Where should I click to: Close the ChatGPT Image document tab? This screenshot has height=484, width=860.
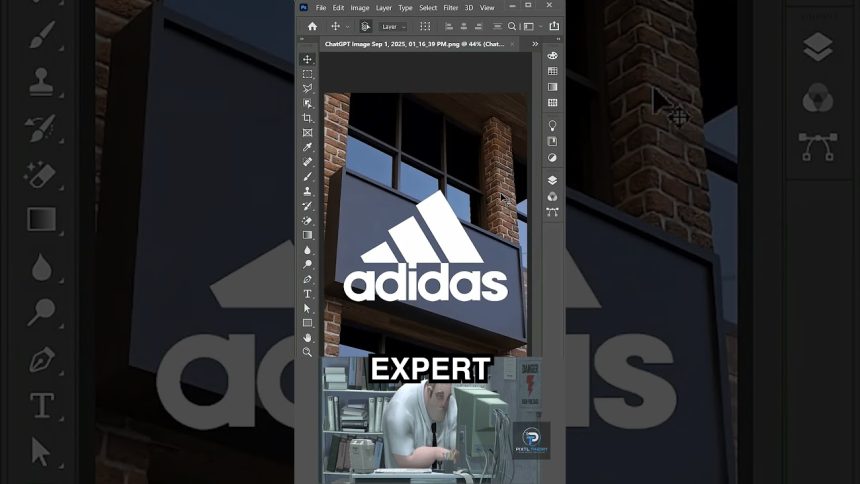coord(512,44)
